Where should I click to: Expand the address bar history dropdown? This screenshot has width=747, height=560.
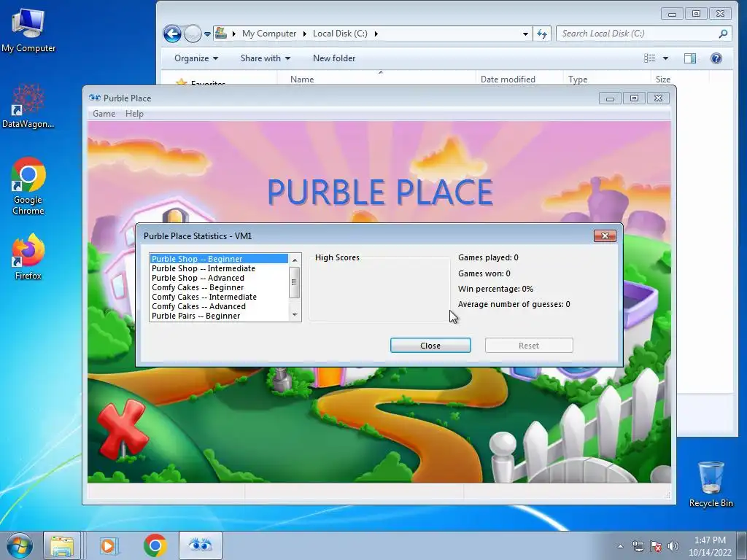click(x=525, y=34)
